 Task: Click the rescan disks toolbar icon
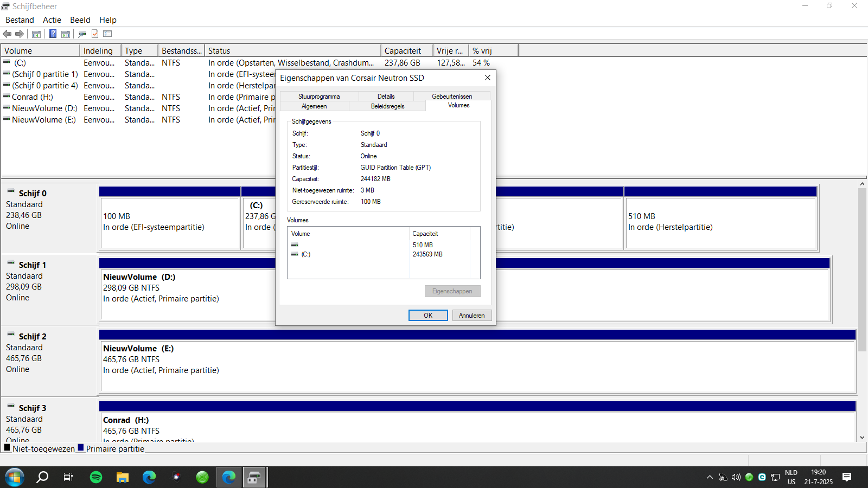point(82,34)
